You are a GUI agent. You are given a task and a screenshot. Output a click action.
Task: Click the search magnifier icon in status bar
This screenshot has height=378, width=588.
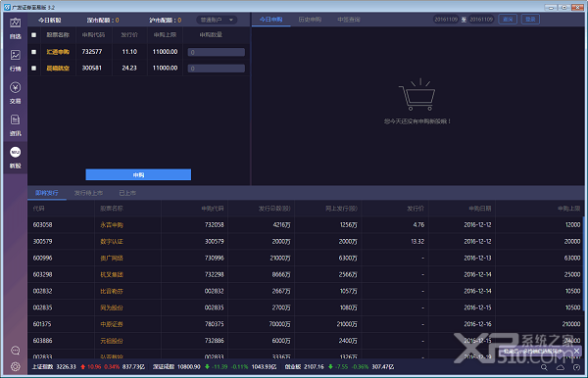pos(544,367)
